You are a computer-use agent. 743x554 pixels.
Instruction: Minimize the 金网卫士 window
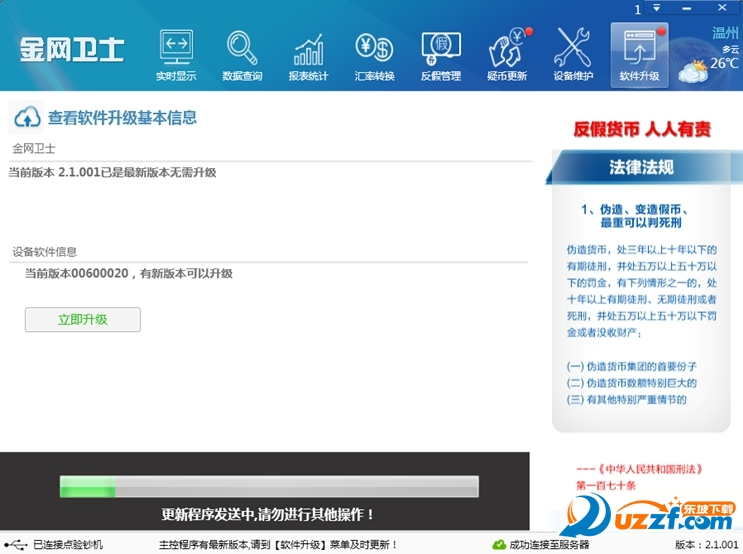point(687,8)
